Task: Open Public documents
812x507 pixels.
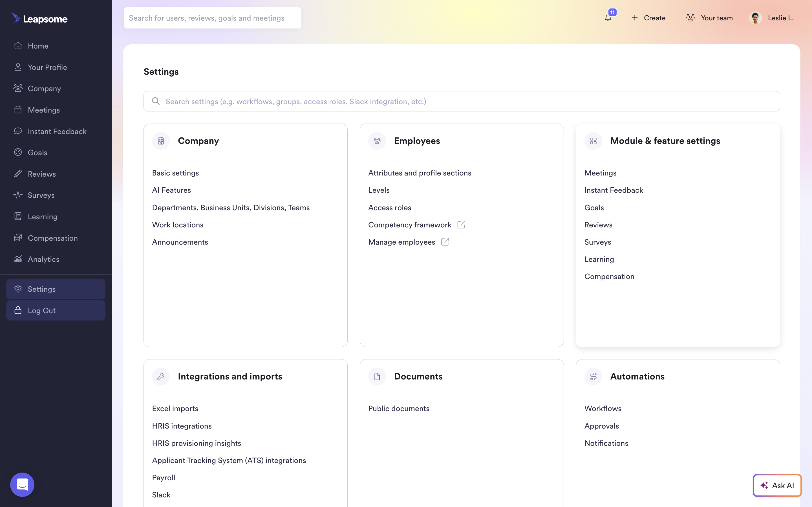Action: point(399,409)
